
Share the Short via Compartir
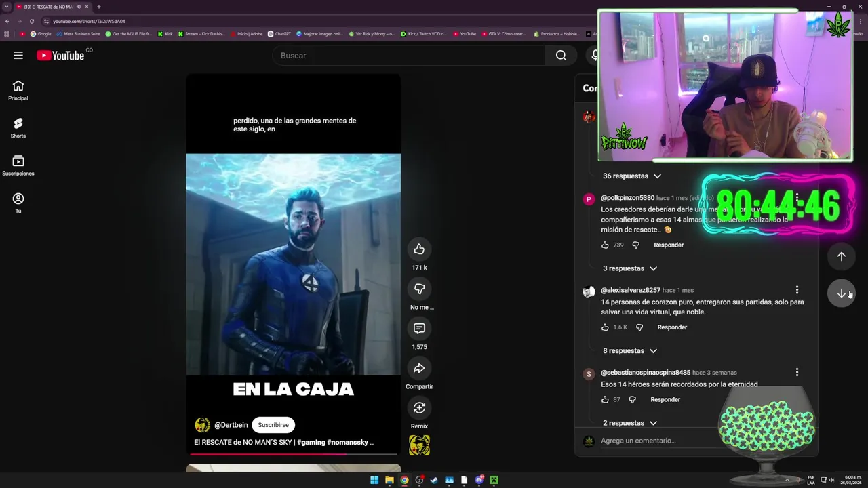click(419, 368)
